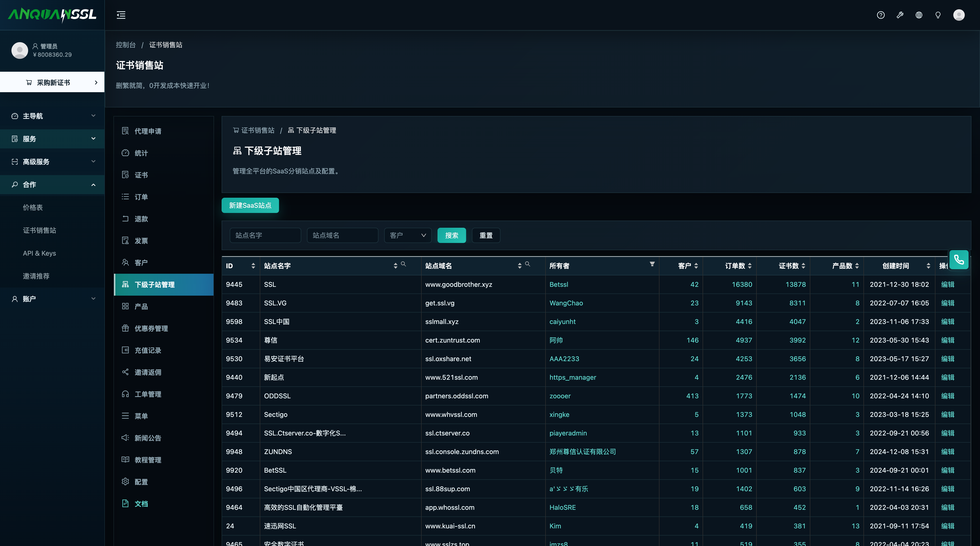Sort by 产品数 column arrows

857,266
